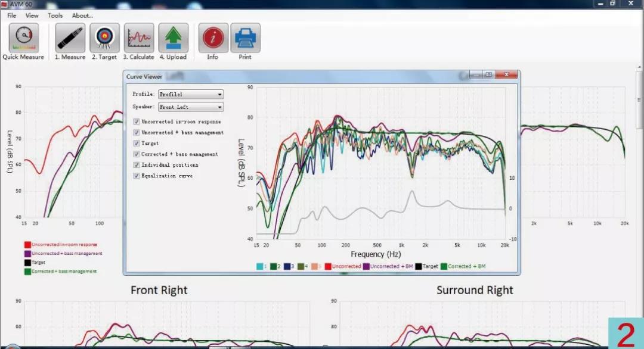This screenshot has height=349, width=644.
Task: Run the 3. Calculate step icon
Action: click(139, 38)
